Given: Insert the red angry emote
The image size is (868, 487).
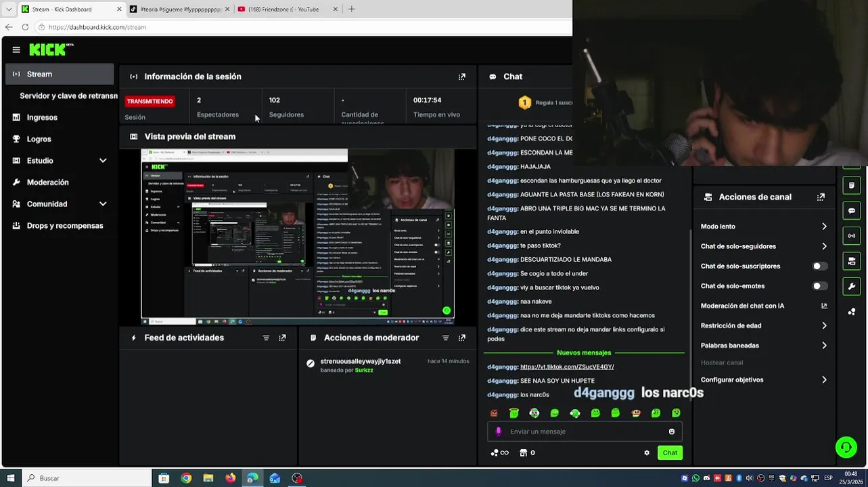Looking at the screenshot, I should pos(494,413).
